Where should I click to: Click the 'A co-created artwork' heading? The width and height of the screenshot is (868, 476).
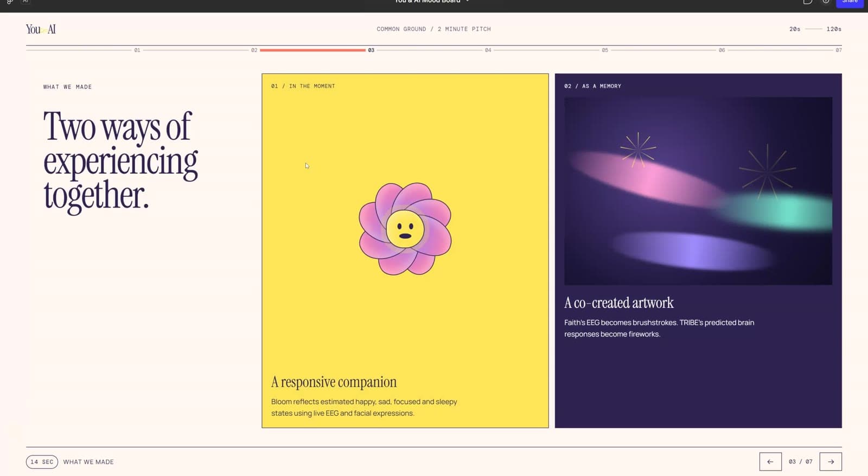tap(619, 303)
